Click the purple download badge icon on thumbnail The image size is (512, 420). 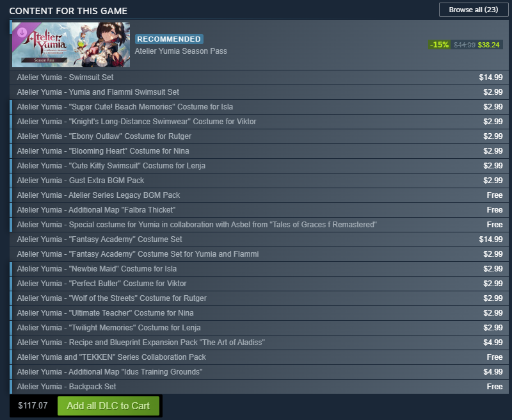coord(22,33)
